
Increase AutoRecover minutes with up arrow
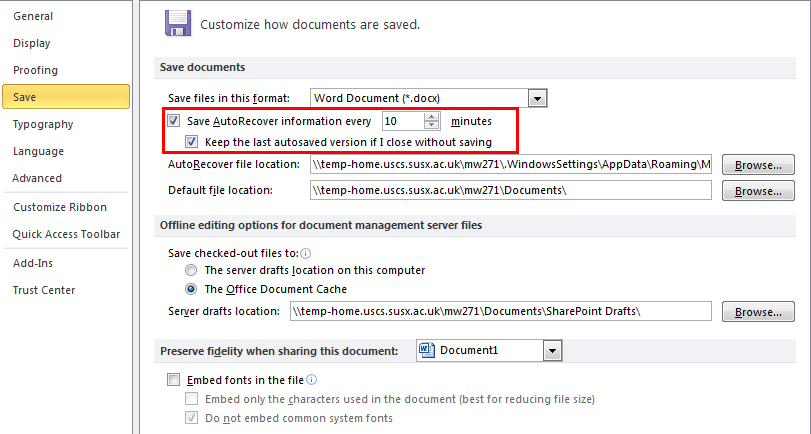432,117
